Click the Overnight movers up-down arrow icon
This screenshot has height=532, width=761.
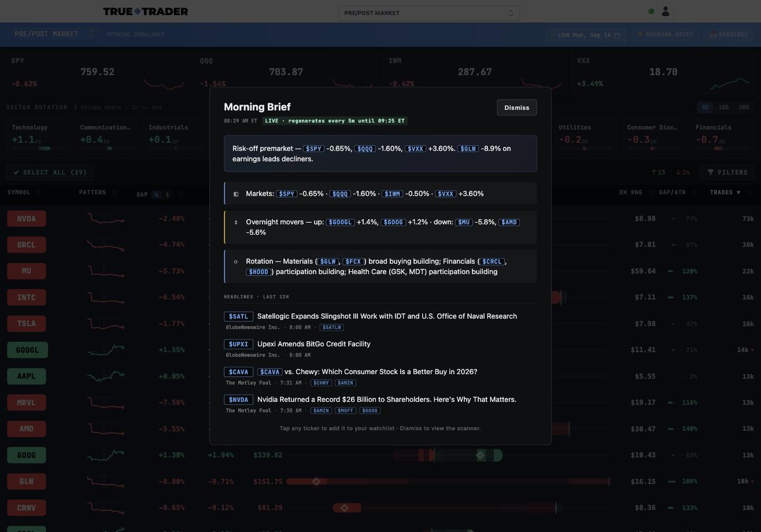(235, 222)
